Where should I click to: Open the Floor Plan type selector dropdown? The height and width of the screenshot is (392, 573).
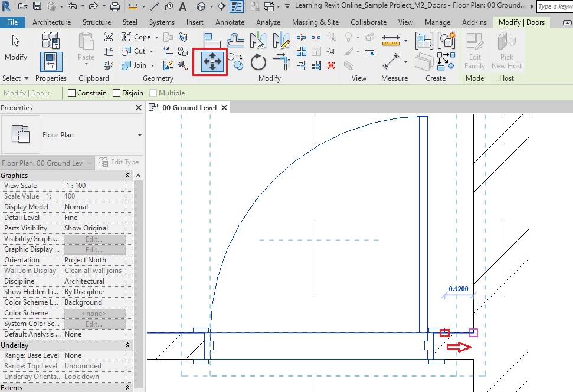tap(139, 135)
